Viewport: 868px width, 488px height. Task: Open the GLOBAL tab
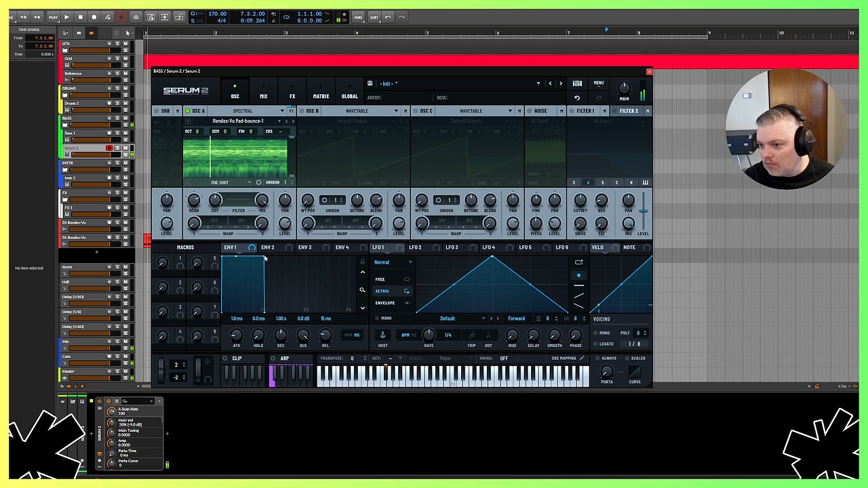[350, 92]
